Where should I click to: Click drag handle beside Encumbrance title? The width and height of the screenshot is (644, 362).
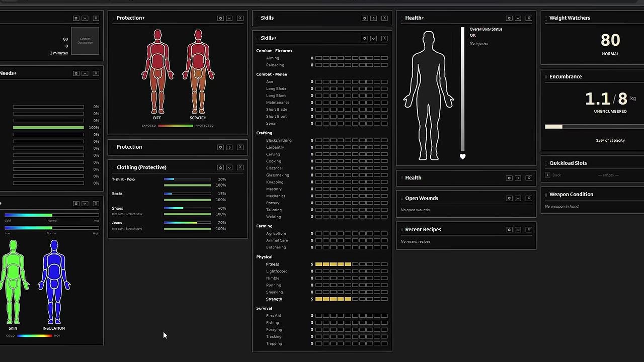pyautogui.click(x=546, y=77)
